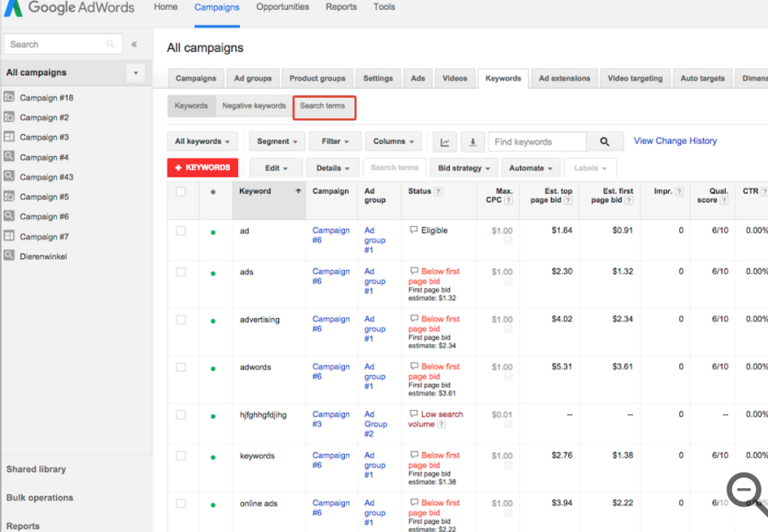
Task: Click the help icon beside Qual. score header
Action: click(x=724, y=200)
